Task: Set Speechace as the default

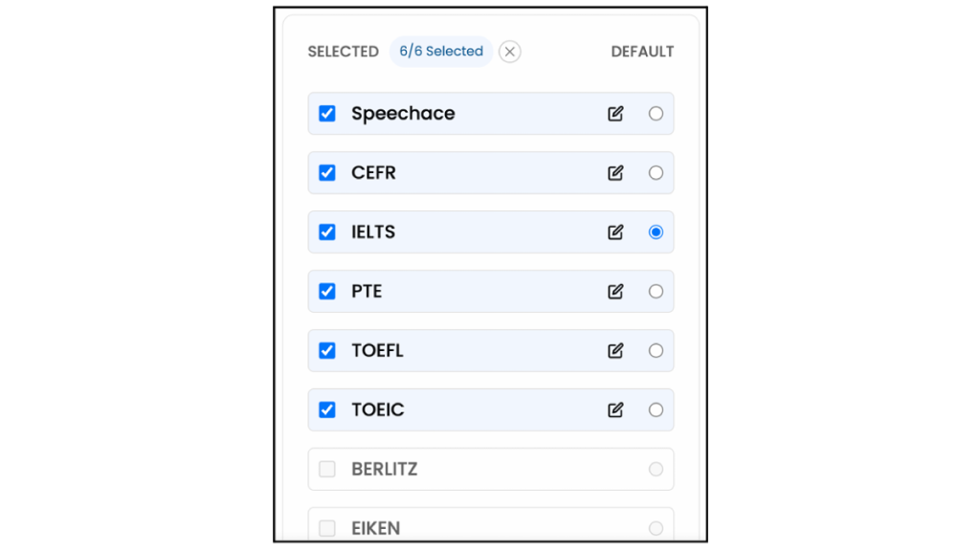Action: (656, 114)
